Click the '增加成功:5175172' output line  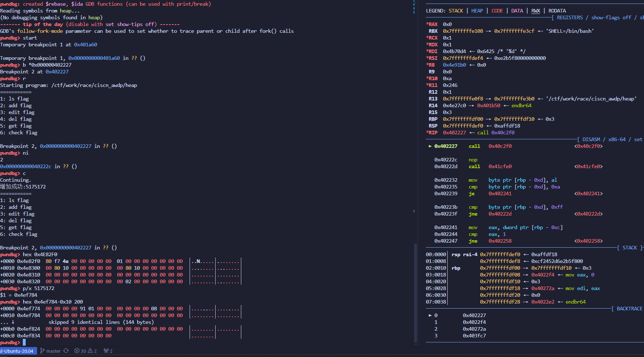[x=23, y=187]
